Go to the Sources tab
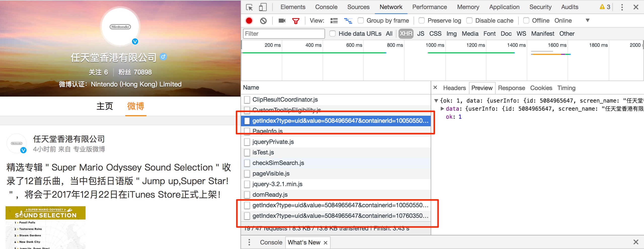Viewport: 644px width, 249px height. point(358,7)
